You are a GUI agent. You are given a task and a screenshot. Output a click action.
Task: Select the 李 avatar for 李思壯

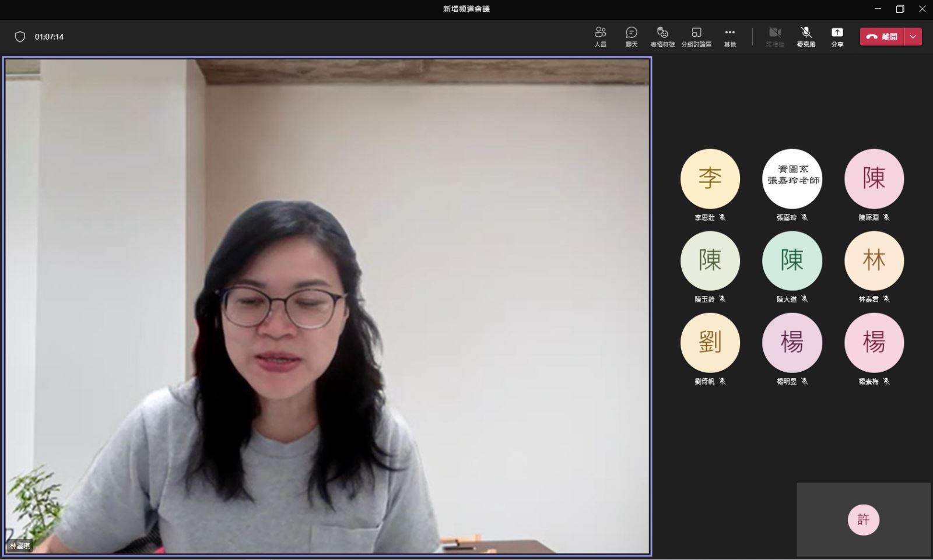(710, 178)
